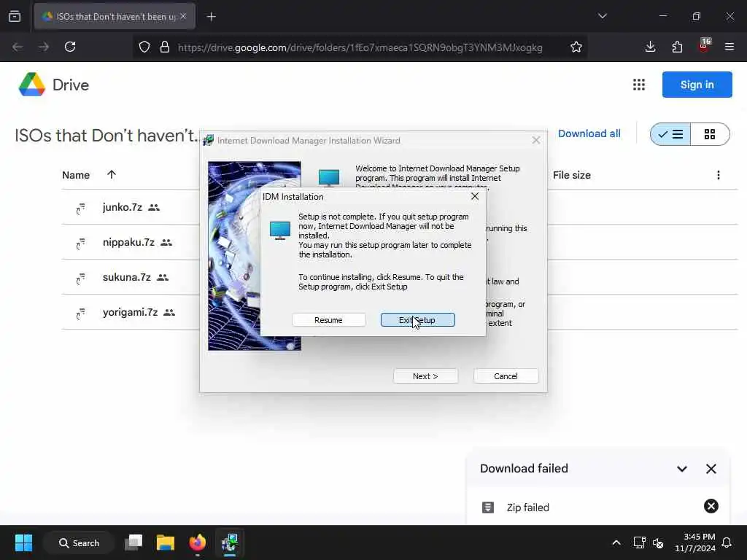Select the yorigami.7z file
Viewport: 747px width, 560px height.
pyautogui.click(x=130, y=312)
